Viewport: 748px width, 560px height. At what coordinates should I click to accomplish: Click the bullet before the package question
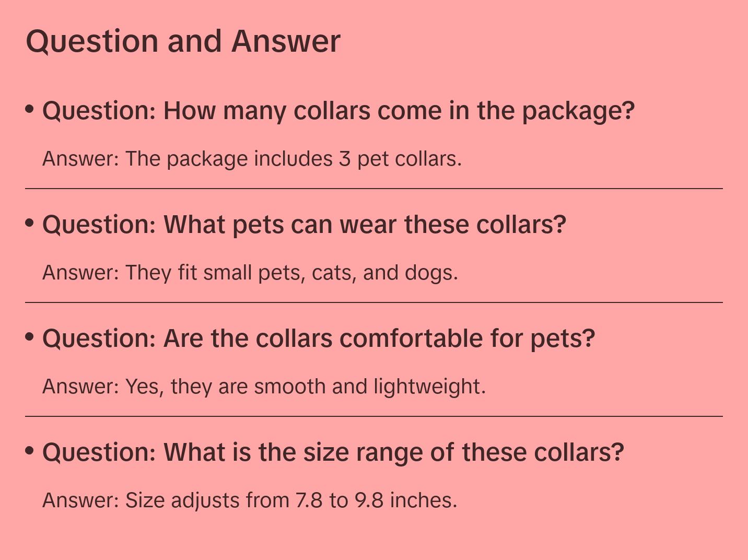coord(30,109)
